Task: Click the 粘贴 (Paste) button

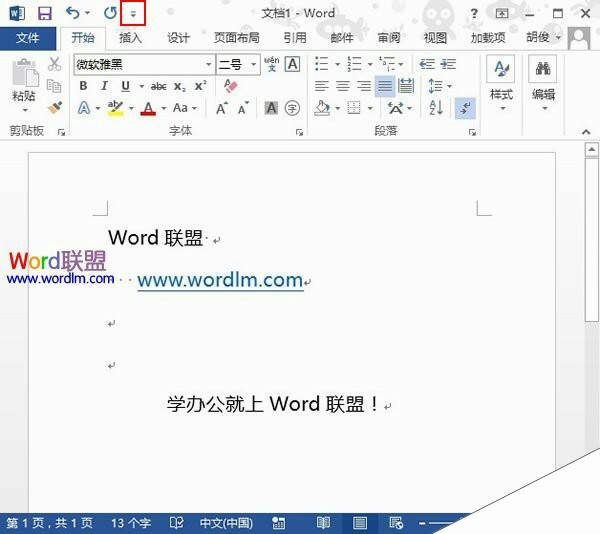Action: coord(24,85)
